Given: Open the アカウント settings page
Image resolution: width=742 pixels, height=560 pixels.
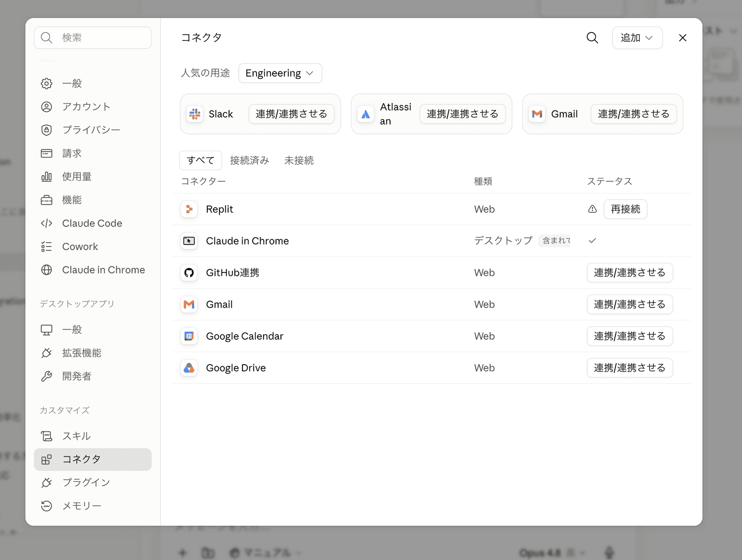Looking at the screenshot, I should point(93,107).
